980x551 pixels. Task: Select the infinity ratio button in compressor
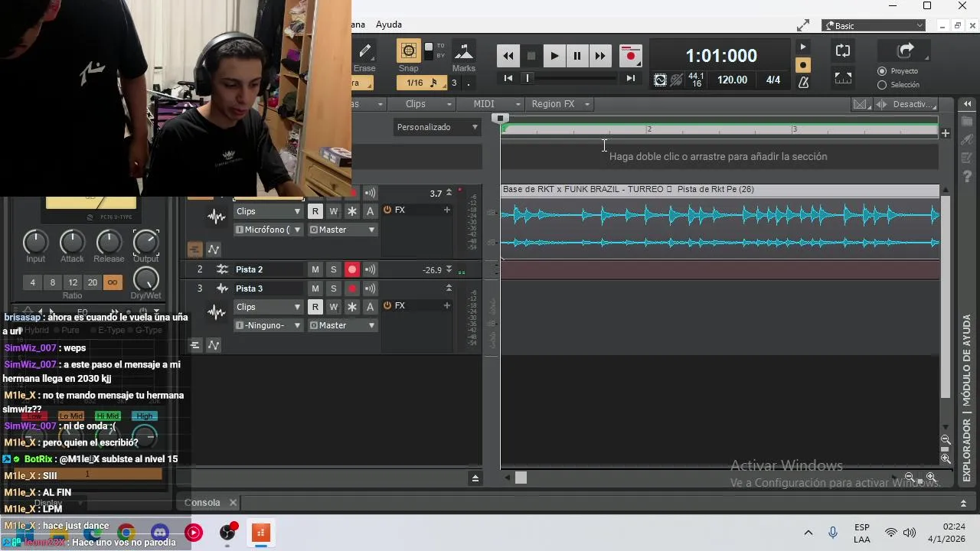pyautogui.click(x=112, y=282)
